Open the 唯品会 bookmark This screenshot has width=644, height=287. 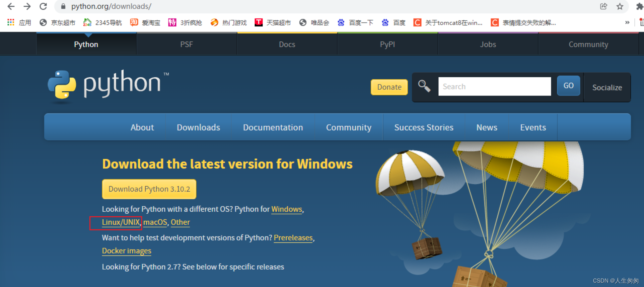pyautogui.click(x=314, y=22)
